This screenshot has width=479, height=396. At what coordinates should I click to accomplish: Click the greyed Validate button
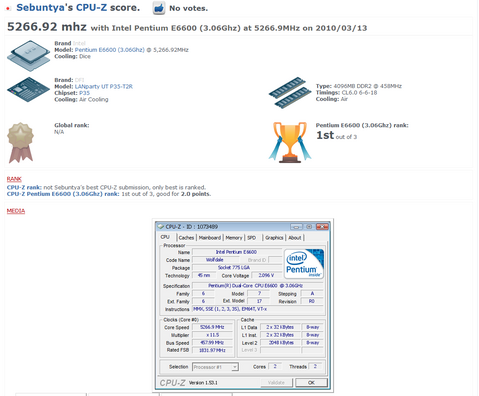[276, 383]
